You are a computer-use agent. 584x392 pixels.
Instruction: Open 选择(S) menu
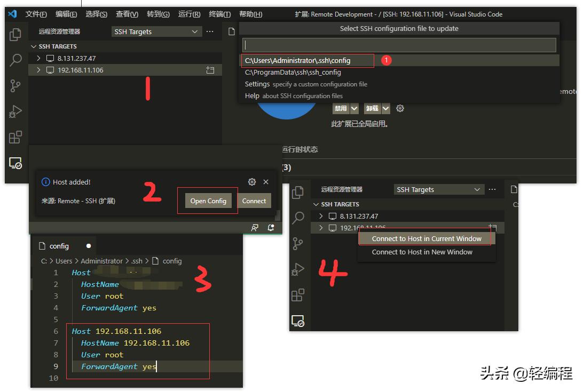point(97,14)
